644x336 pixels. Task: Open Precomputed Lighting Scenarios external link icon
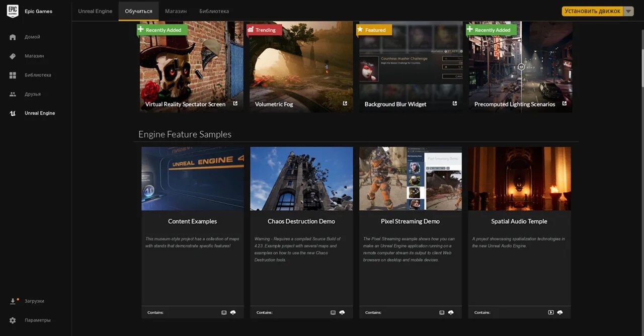[x=565, y=104]
